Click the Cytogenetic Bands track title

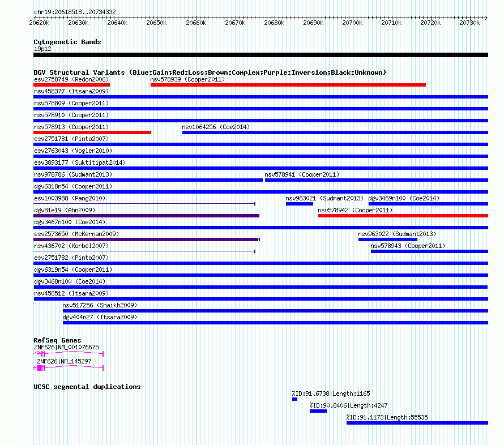tap(67, 42)
